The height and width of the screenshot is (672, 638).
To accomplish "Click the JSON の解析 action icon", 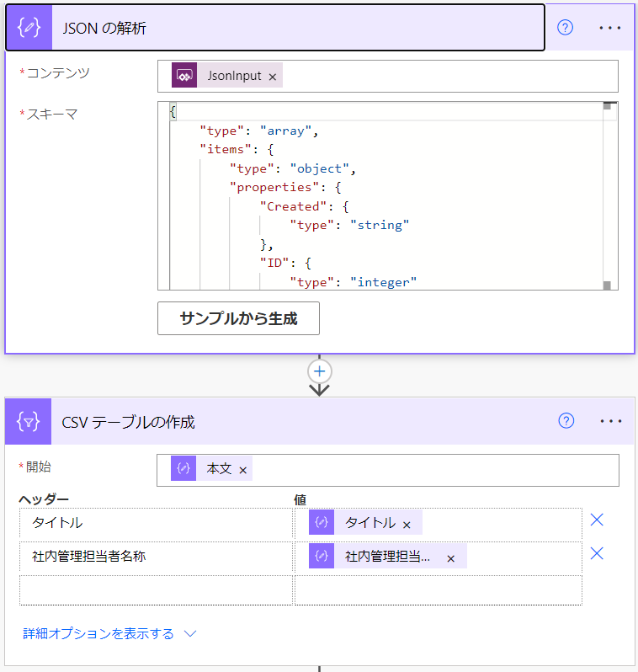I will [x=29, y=28].
